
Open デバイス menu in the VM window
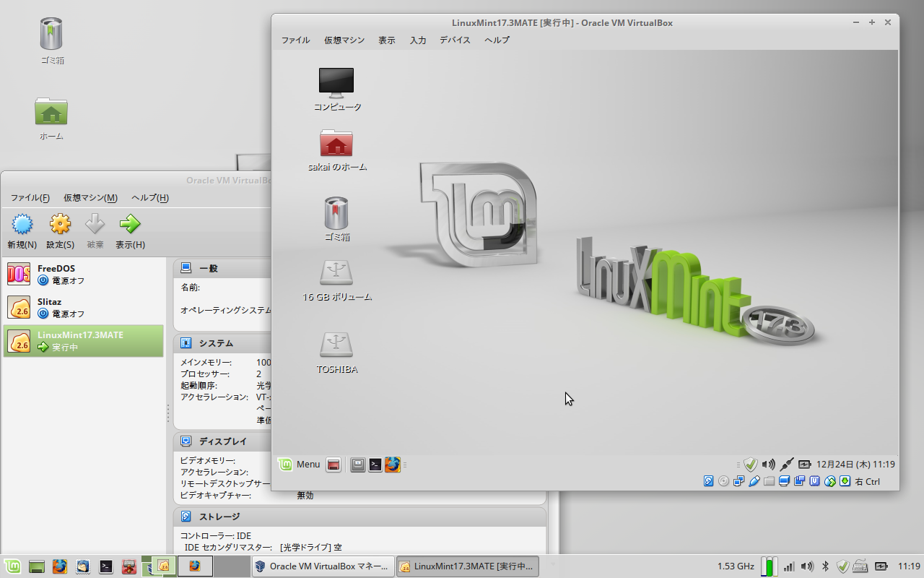[x=455, y=40]
